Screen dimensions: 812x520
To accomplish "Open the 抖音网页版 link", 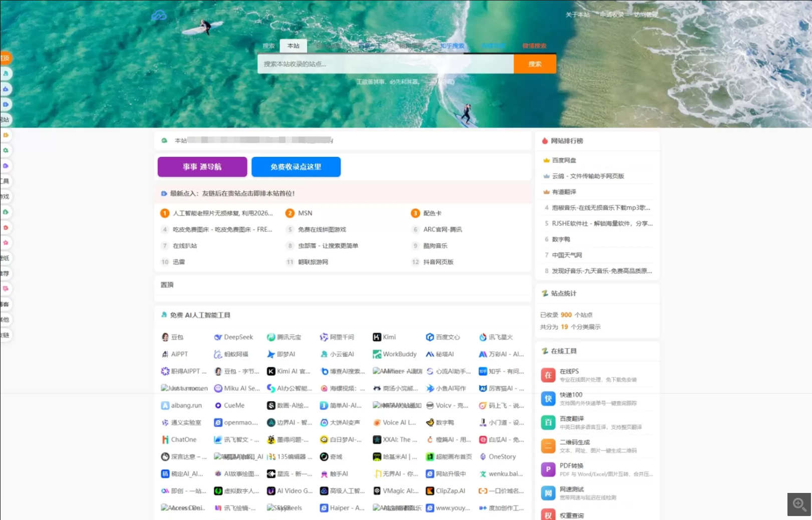I will click(x=438, y=262).
